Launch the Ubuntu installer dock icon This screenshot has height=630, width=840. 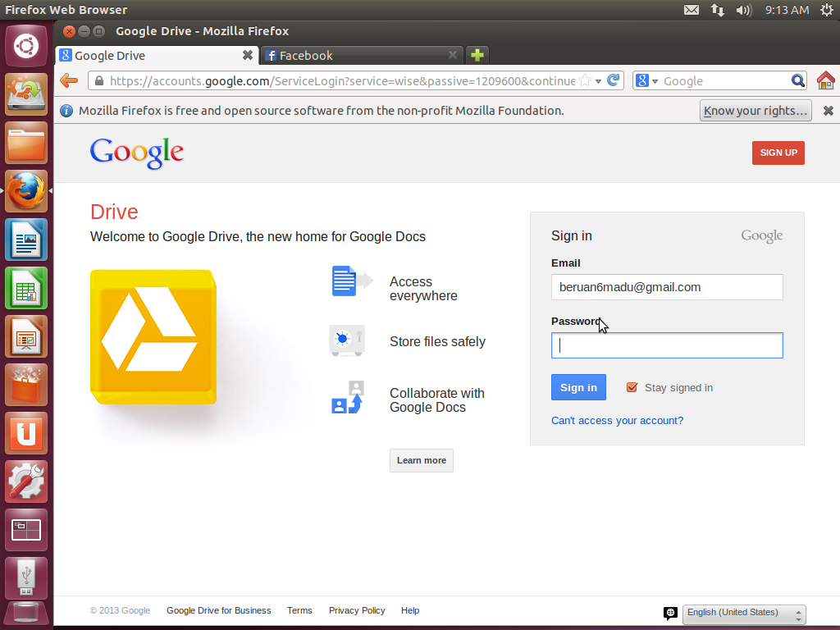coord(25,94)
